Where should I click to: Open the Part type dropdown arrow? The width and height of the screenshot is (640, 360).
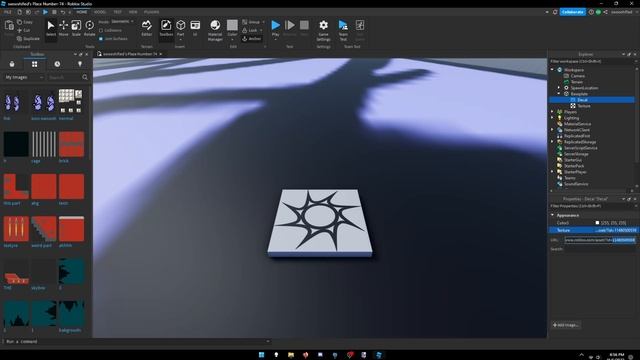coord(180,40)
